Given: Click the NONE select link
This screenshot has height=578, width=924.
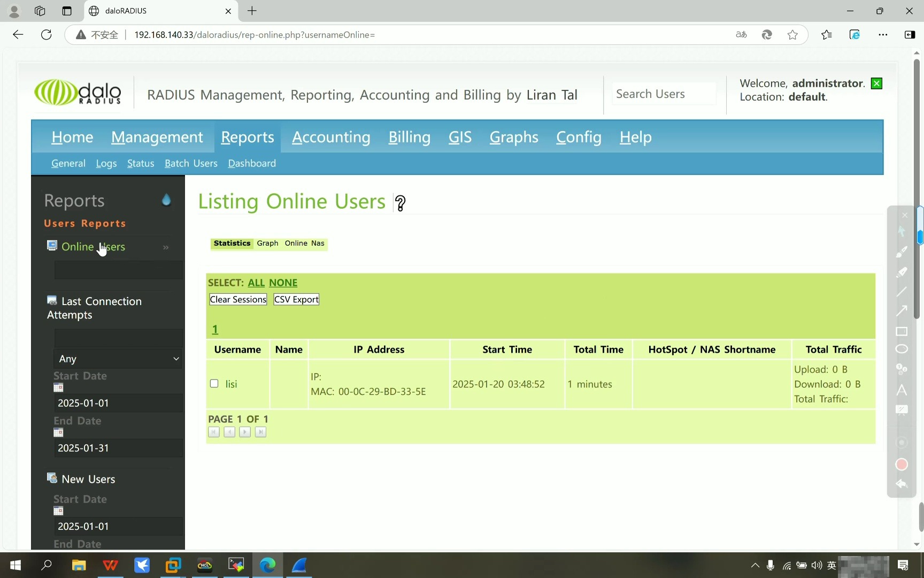Looking at the screenshot, I should [x=283, y=283].
